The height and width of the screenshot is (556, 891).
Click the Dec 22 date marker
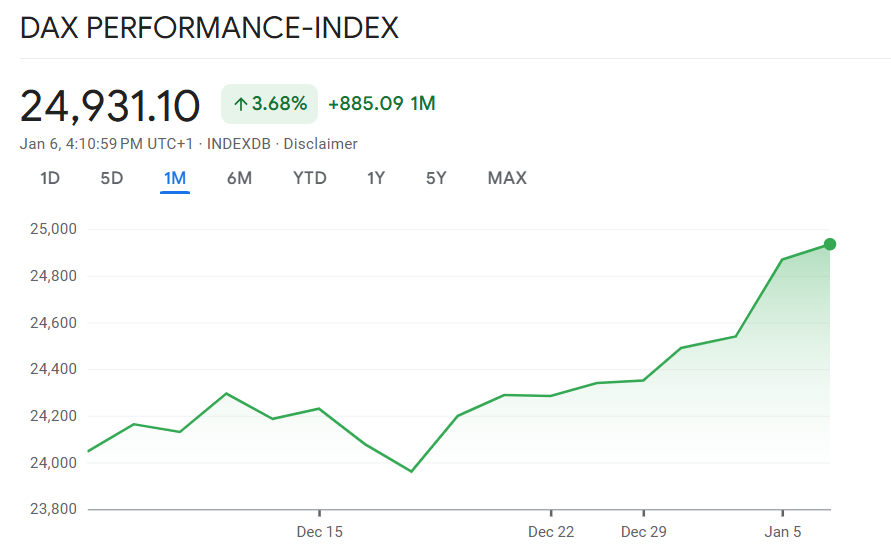[551, 532]
